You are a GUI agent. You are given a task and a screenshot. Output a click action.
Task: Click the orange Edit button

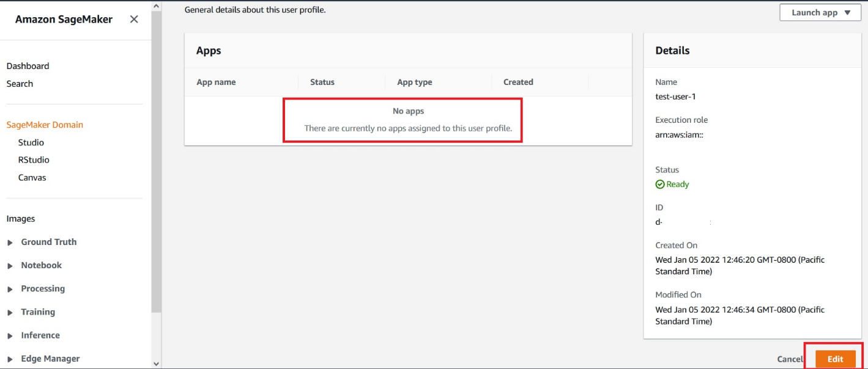point(836,359)
